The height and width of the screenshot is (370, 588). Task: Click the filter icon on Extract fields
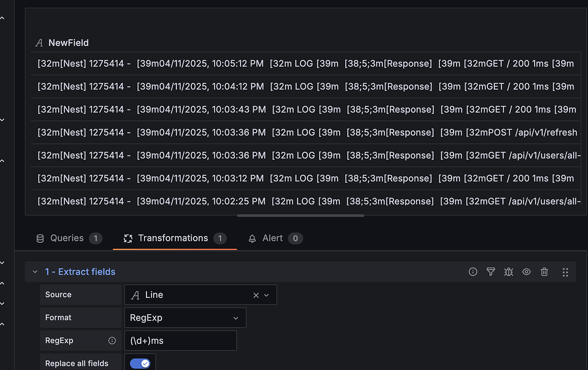(490, 272)
